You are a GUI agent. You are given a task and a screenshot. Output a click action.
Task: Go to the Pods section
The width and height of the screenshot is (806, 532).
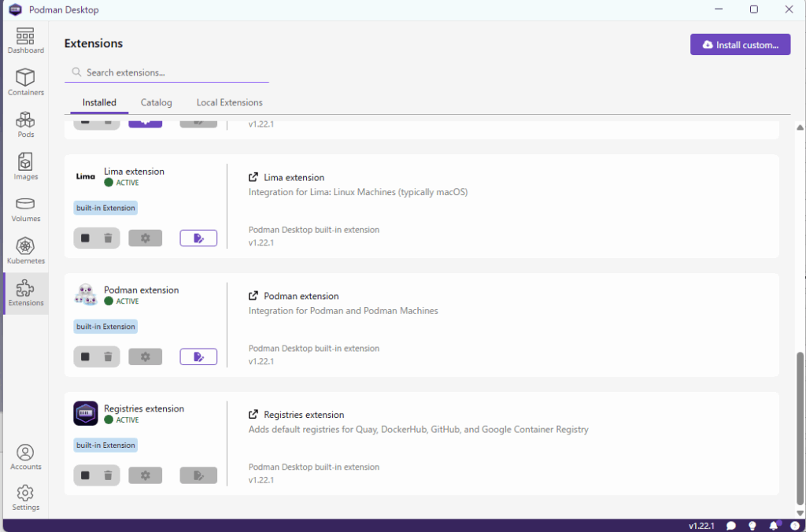(25, 124)
